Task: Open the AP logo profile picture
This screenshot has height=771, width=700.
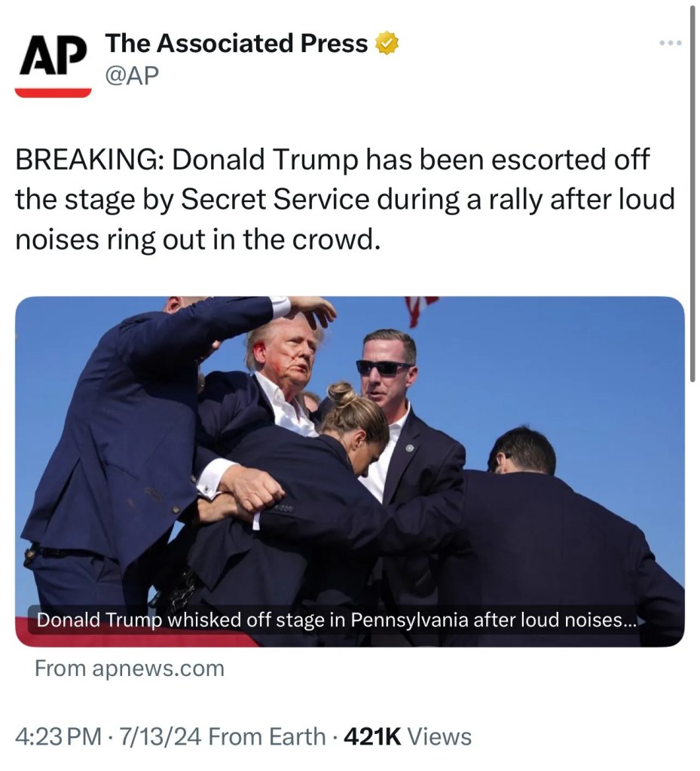Action: [53, 60]
